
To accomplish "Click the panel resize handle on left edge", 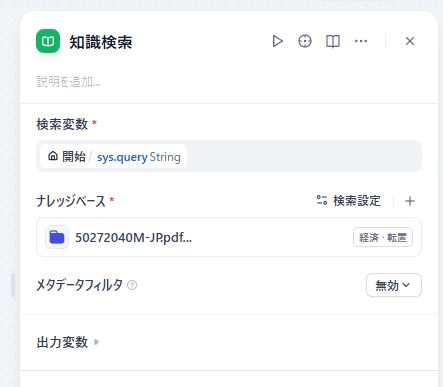I will coord(13,285).
